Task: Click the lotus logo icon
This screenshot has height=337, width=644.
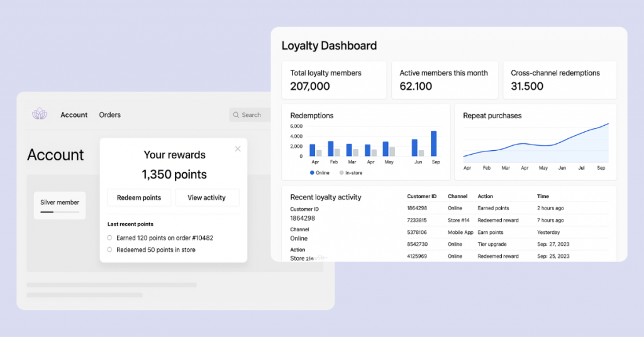Action: pos(40,114)
